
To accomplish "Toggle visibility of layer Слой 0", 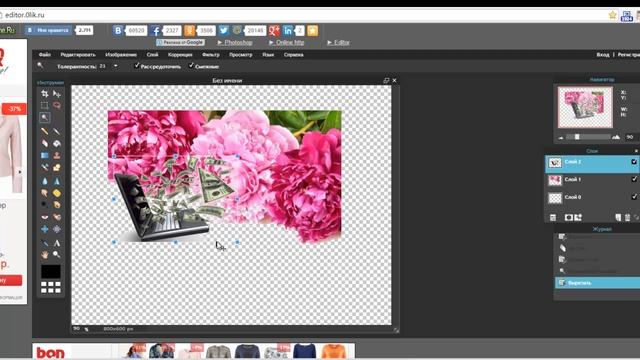I will [634, 197].
